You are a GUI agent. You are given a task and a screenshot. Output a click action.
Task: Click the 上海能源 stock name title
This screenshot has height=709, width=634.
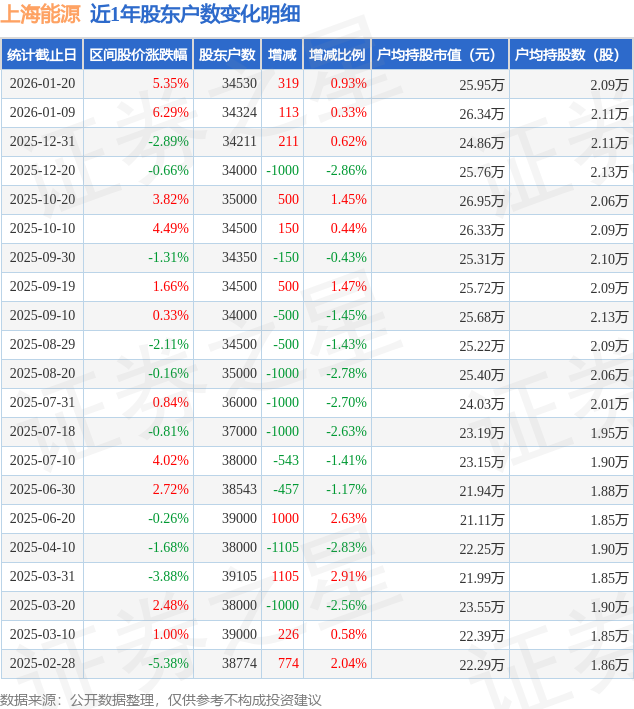[41, 14]
